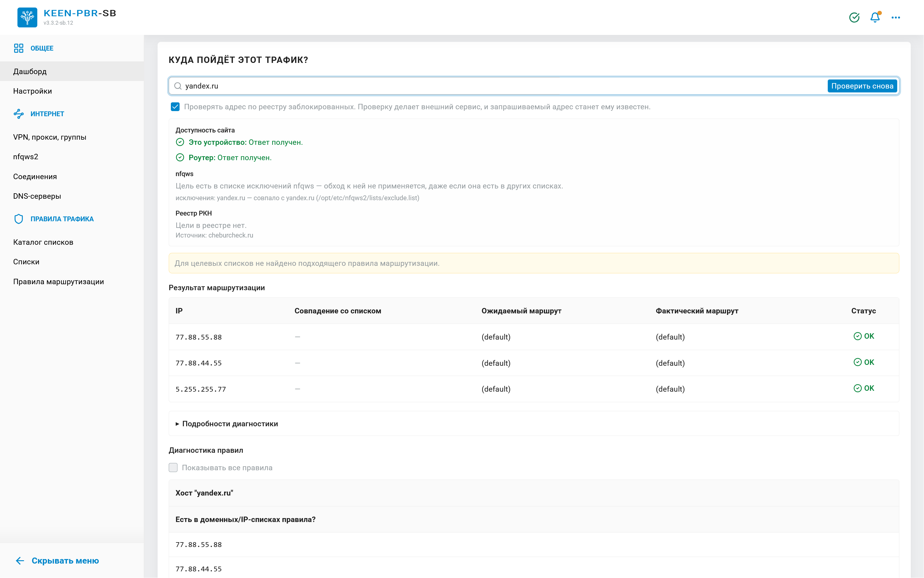The height and width of the screenshot is (578, 924).
Task: Click the back arrow icon beside Скрывать меню
Action: click(x=20, y=561)
